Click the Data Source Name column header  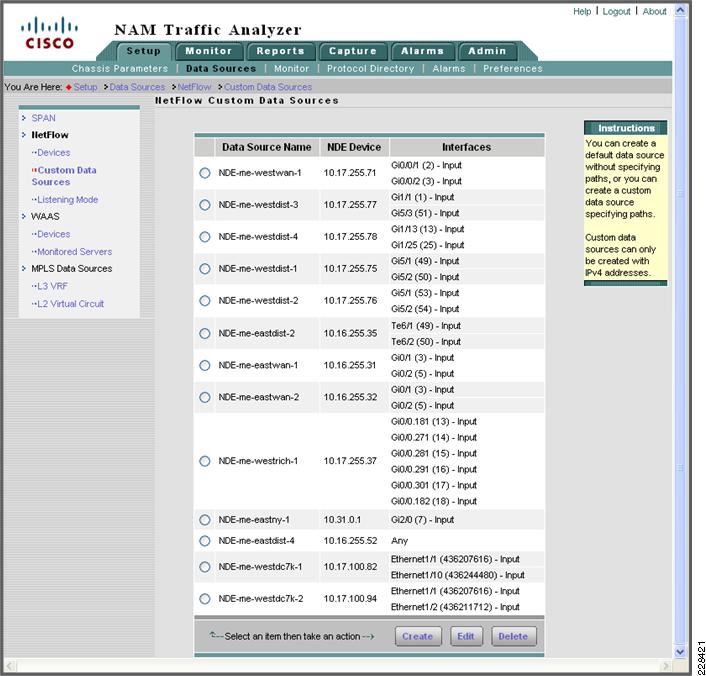(267, 147)
